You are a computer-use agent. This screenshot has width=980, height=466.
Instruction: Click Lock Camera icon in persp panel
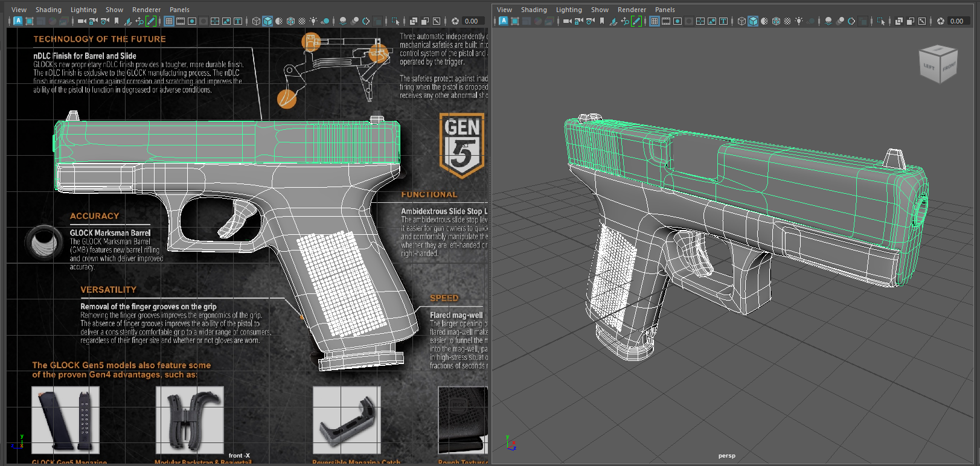coord(578,21)
